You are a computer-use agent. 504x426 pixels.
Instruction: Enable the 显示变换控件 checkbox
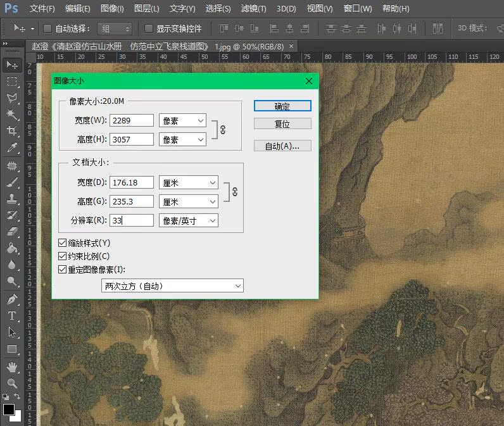[149, 28]
